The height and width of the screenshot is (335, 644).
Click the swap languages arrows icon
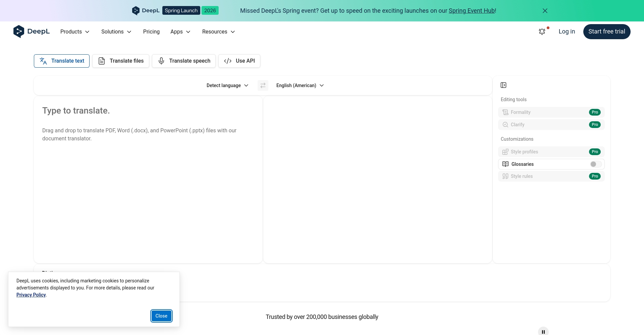click(263, 85)
